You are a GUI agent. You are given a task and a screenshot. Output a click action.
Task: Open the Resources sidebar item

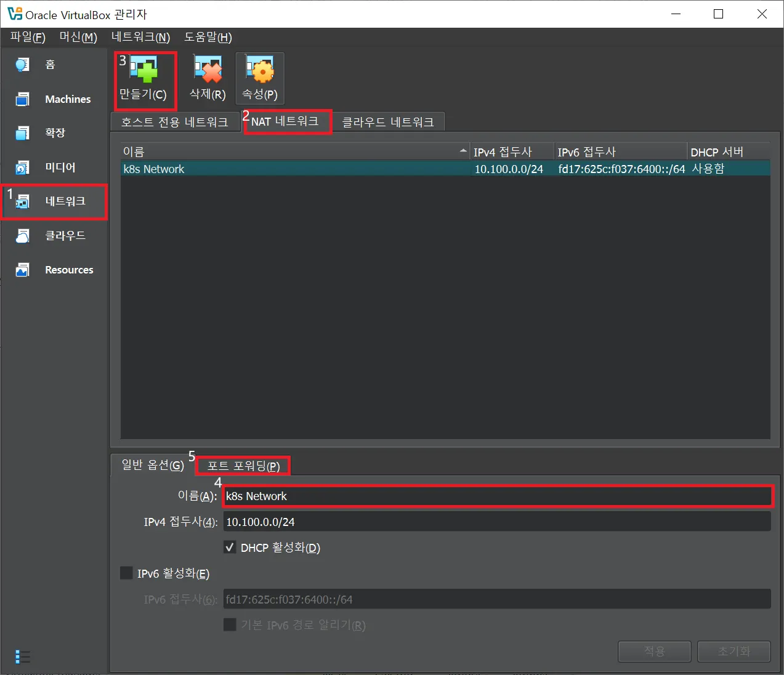(x=54, y=270)
